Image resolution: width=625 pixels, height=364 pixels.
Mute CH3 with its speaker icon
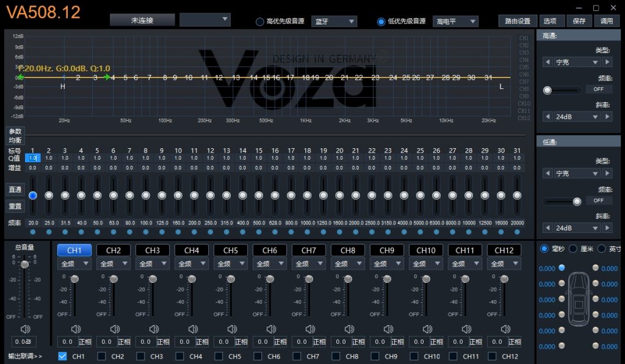point(154,329)
